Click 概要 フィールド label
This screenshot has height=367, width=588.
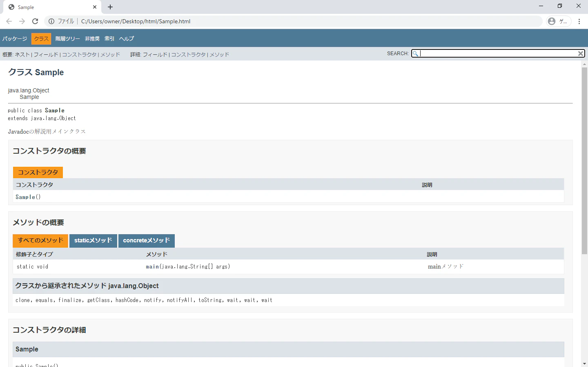pyautogui.click(x=46, y=54)
